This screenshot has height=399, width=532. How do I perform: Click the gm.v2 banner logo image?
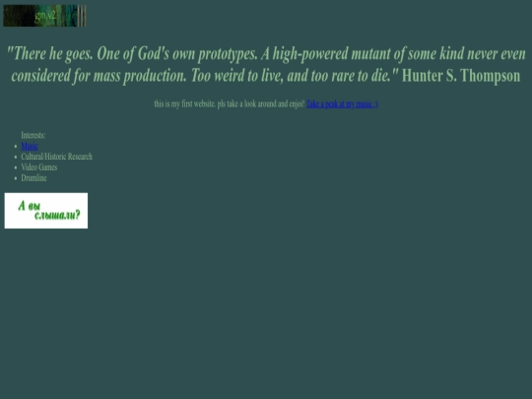(44, 16)
